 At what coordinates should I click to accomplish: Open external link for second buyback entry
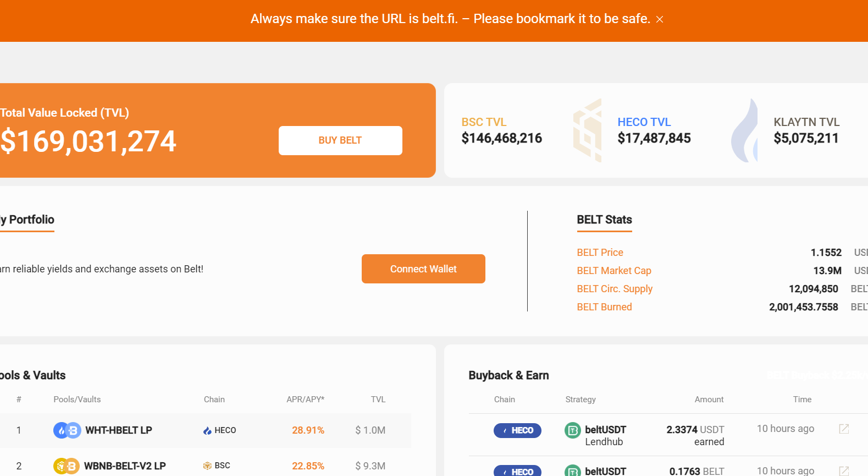point(844,470)
